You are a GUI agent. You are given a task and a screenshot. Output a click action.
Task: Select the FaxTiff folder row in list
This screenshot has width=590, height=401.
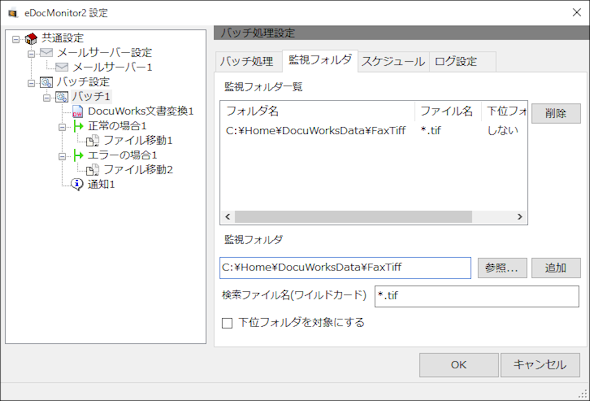(x=374, y=131)
